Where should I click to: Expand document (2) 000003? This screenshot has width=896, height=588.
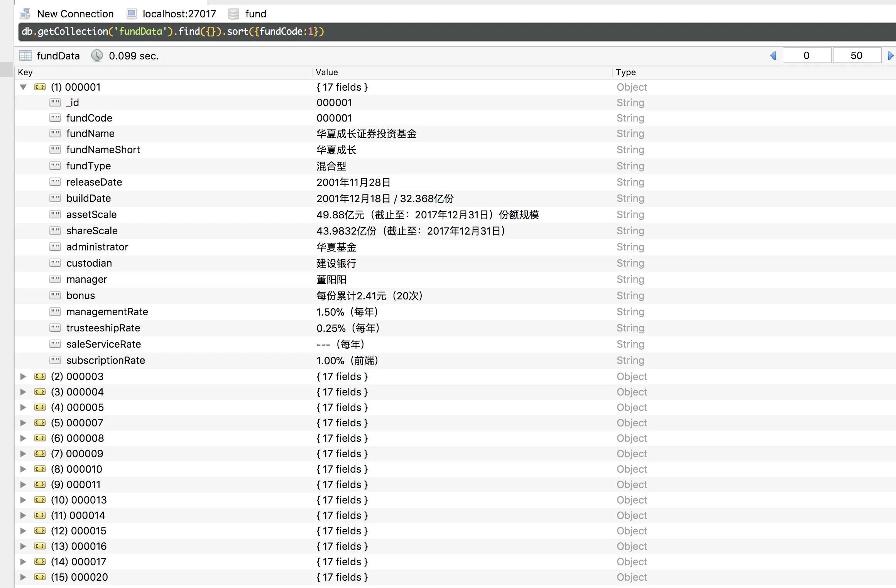coord(23,376)
